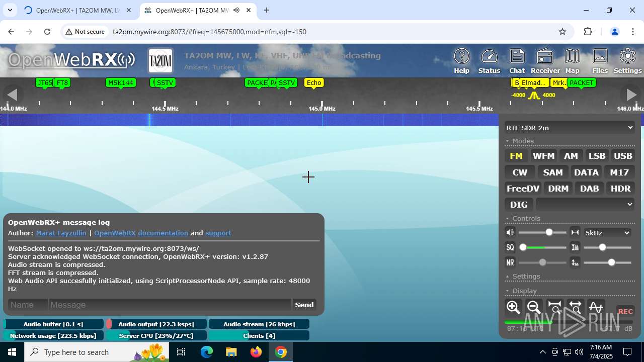The height and width of the screenshot is (362, 644).
Task: Open the Files browser
Action: tap(600, 61)
